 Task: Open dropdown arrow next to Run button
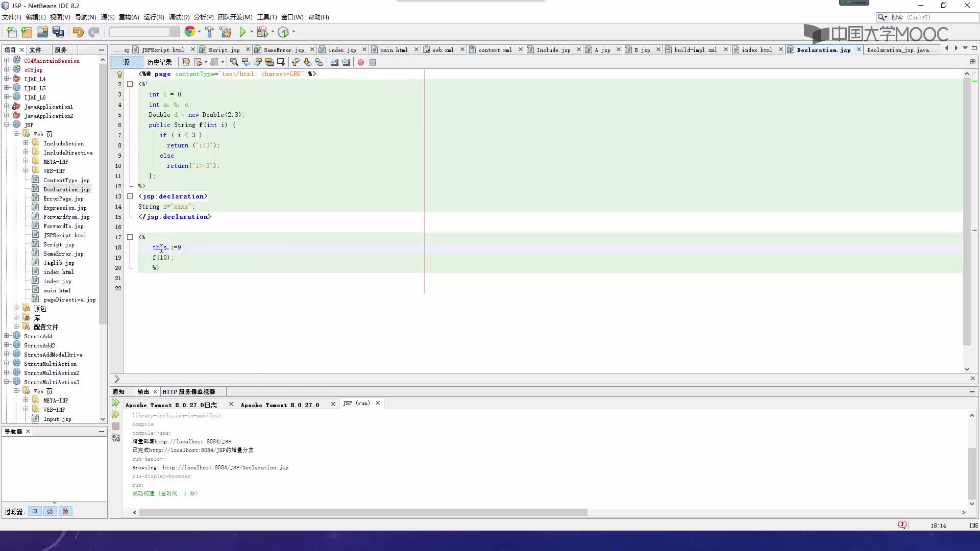click(x=252, y=32)
